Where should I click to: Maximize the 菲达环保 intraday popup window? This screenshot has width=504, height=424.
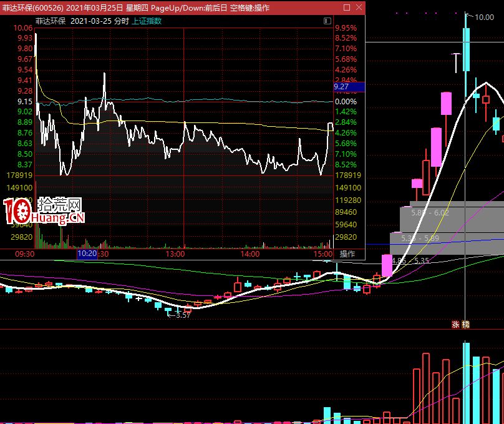pyautogui.click(x=347, y=7)
